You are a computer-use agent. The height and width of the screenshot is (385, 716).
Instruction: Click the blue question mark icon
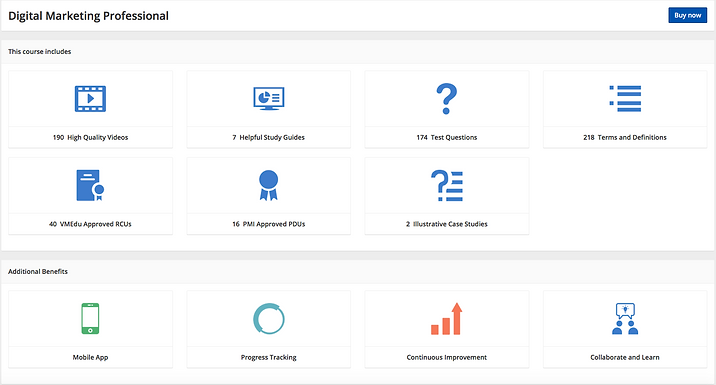(x=447, y=99)
